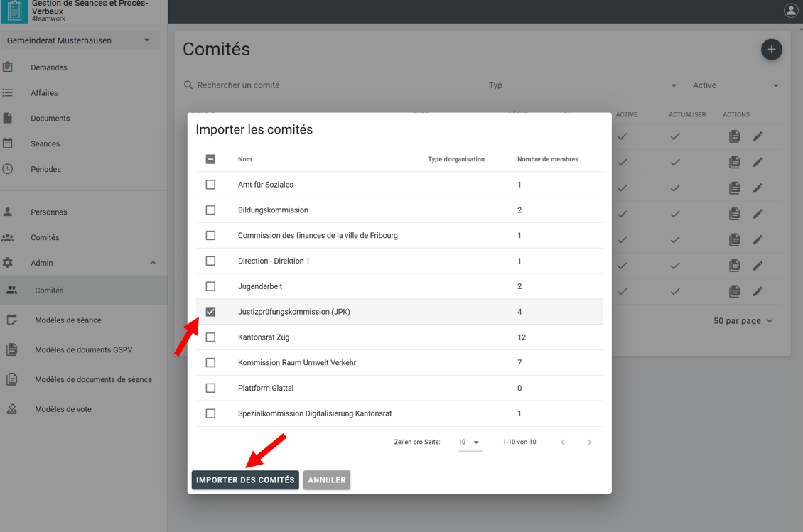Click the Rechercher un comité search field

[334, 85]
